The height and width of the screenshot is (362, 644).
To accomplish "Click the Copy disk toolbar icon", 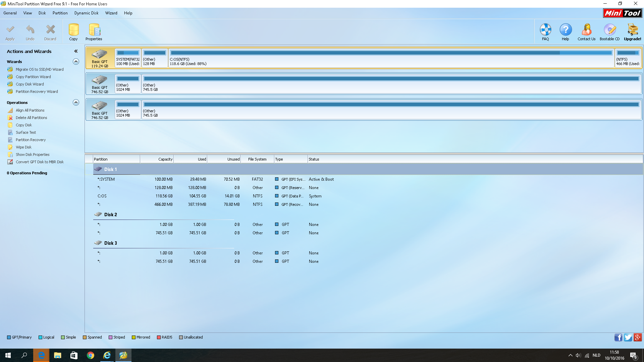I will [x=73, y=29].
